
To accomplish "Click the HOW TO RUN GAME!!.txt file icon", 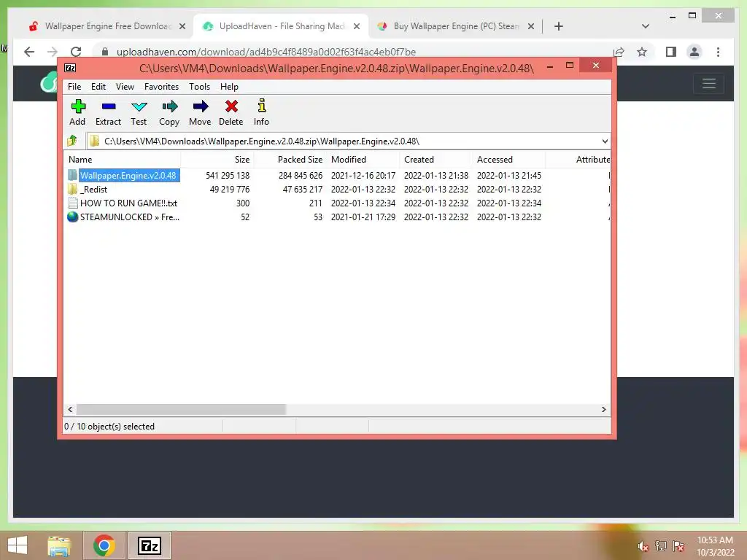I will tap(73, 203).
